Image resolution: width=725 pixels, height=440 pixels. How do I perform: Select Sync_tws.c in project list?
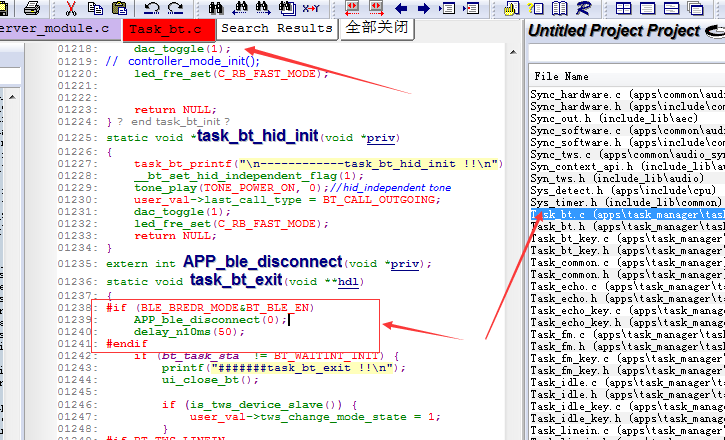pyautogui.click(x=627, y=154)
